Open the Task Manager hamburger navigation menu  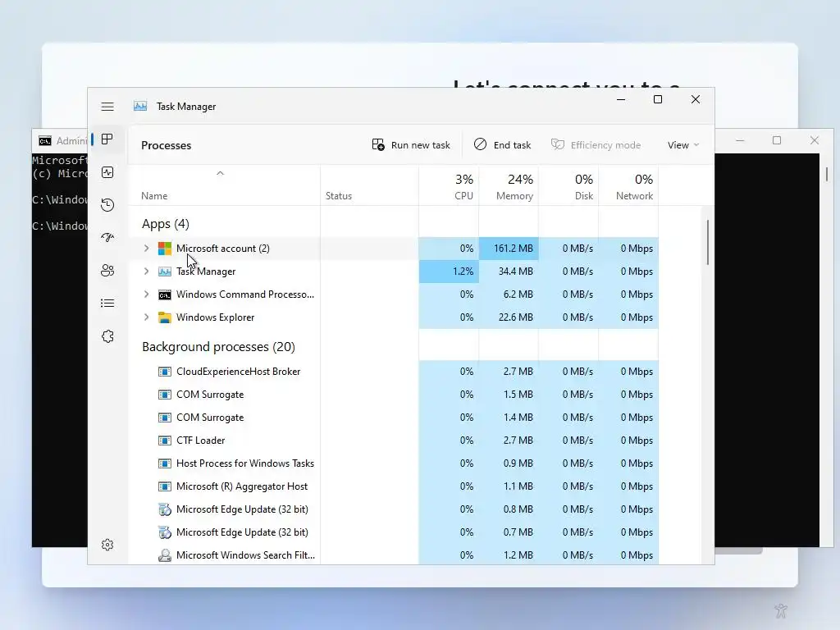pos(107,107)
